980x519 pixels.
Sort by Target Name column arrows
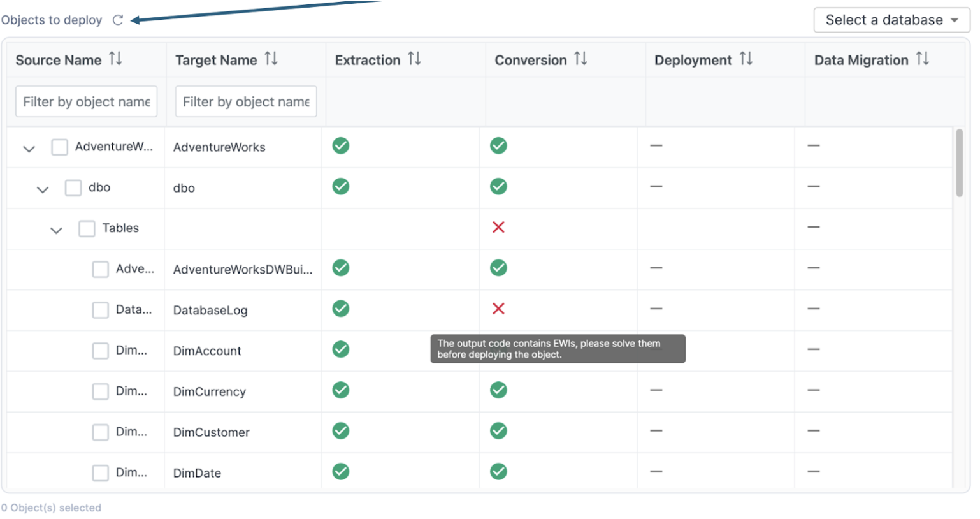coord(271,59)
